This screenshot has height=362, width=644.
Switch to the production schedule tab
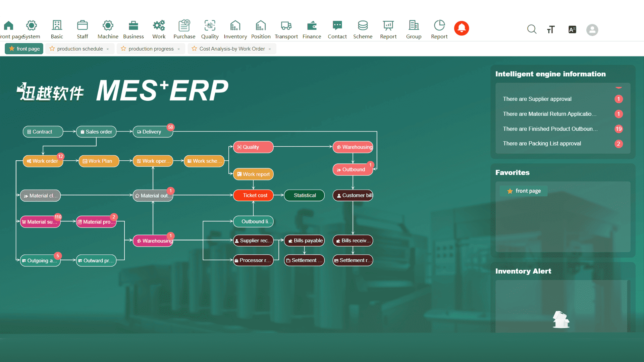pos(80,49)
